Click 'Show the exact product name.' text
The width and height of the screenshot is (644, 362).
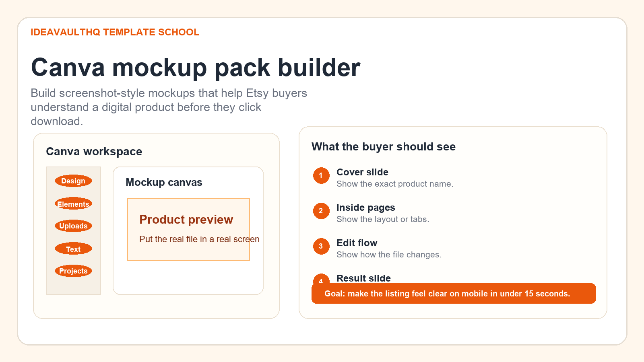tap(395, 184)
